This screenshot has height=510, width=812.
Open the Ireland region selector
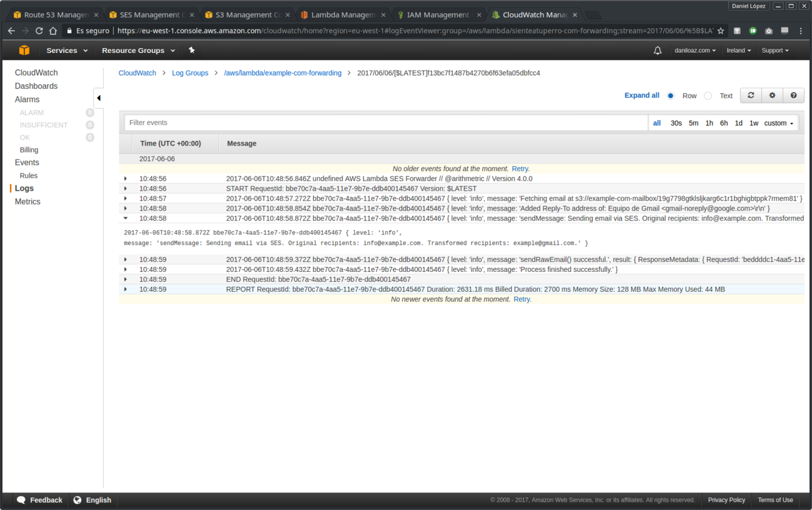738,50
